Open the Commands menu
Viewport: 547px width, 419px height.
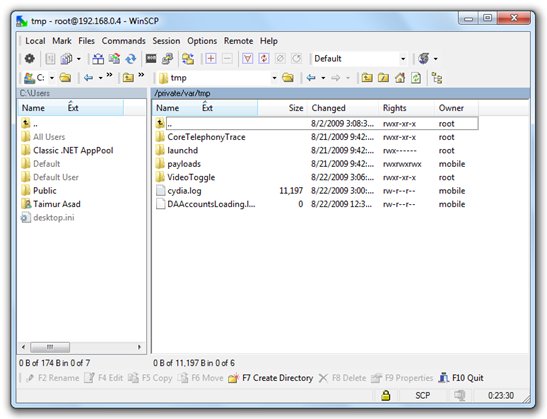123,41
